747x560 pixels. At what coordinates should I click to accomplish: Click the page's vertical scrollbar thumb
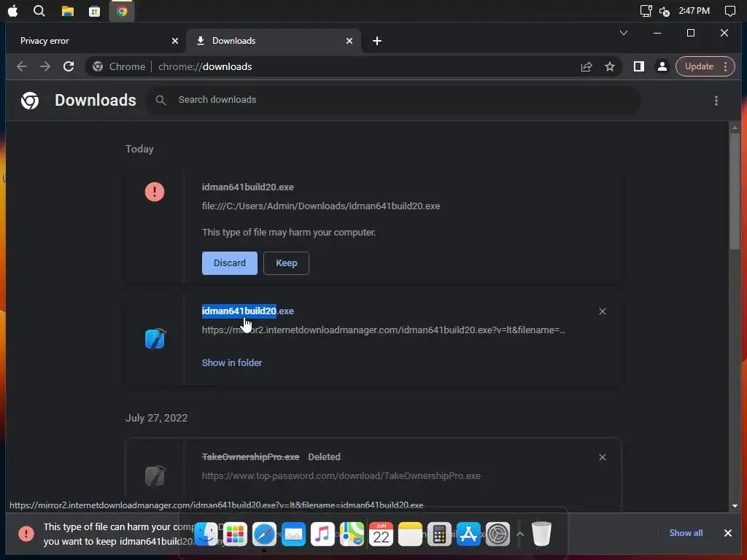click(x=734, y=190)
